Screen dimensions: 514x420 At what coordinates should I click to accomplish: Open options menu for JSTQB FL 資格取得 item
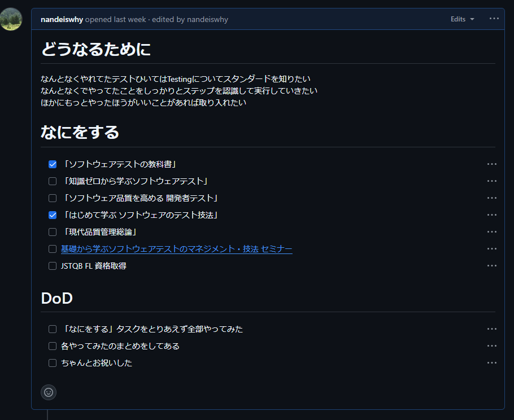pyautogui.click(x=492, y=265)
